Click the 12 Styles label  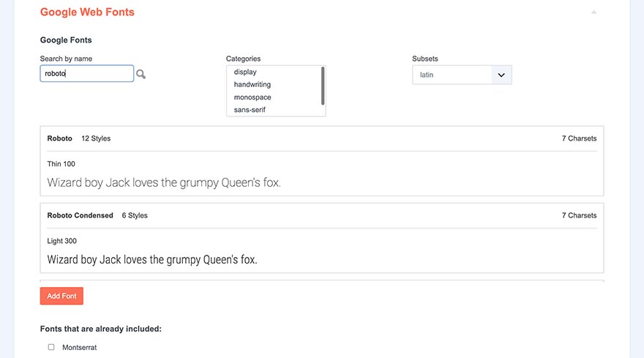click(96, 138)
